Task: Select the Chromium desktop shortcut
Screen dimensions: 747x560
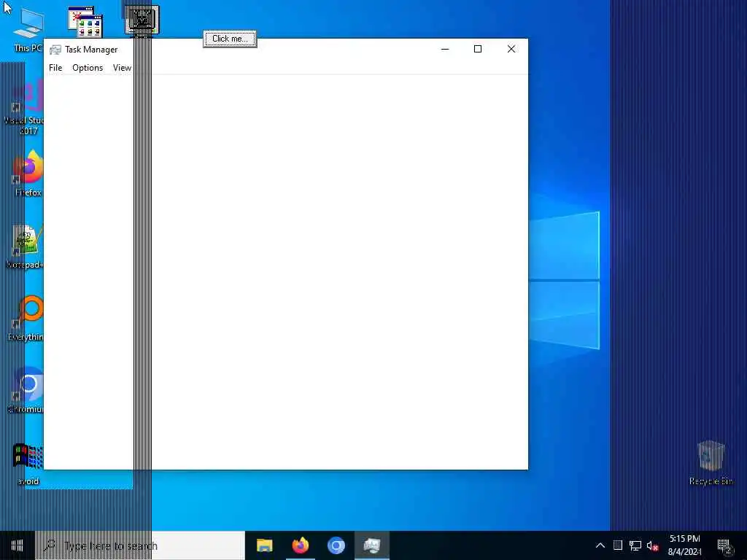Action: [27, 391]
